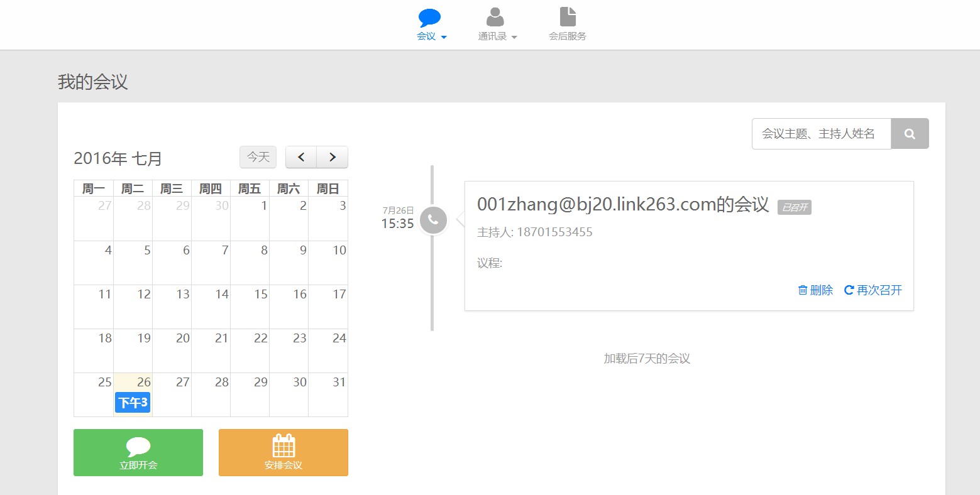Click the 会议 chat bubble icon

pyautogui.click(x=430, y=17)
